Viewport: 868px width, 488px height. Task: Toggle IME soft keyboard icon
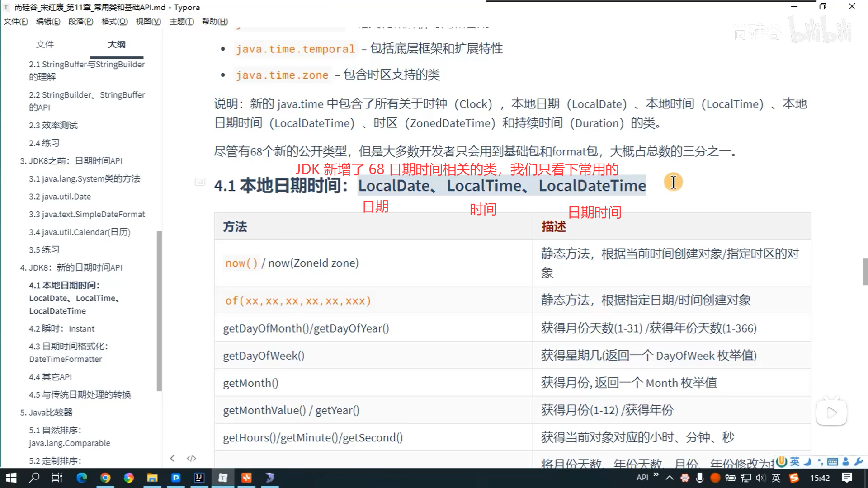click(832, 461)
